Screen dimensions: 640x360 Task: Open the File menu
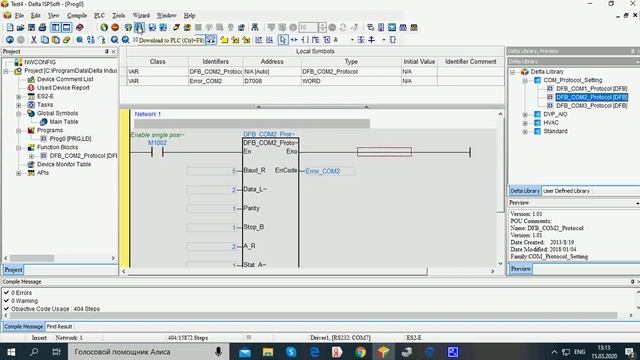click(19, 16)
